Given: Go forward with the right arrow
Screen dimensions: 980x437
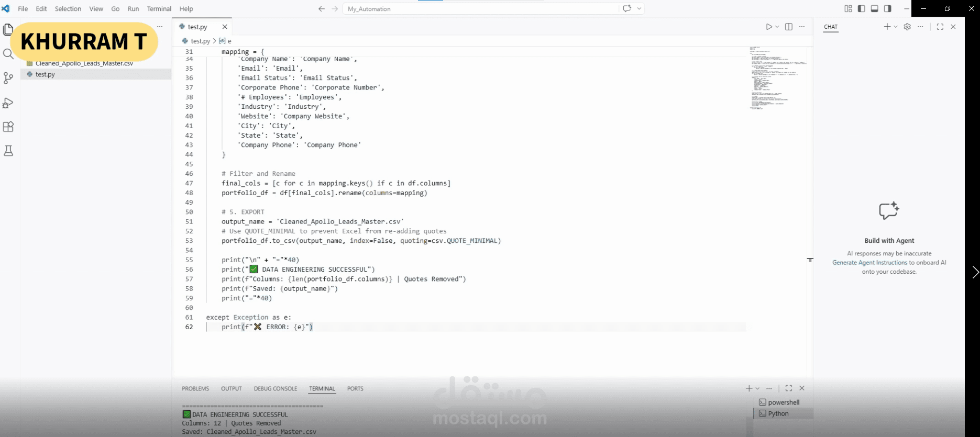Looking at the screenshot, I should [x=335, y=9].
